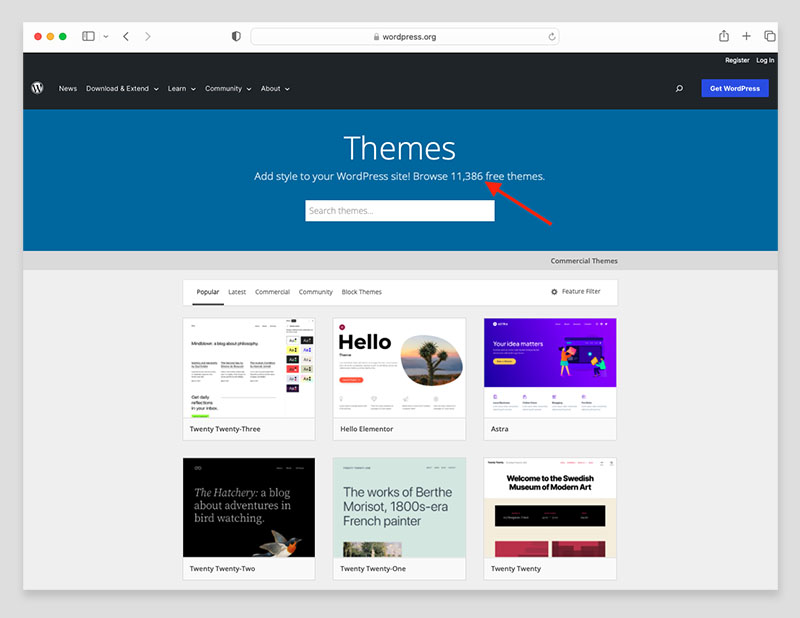Open the Twenty Twenty theme thumbnail
Viewport: 800px width, 618px height.
click(550, 507)
